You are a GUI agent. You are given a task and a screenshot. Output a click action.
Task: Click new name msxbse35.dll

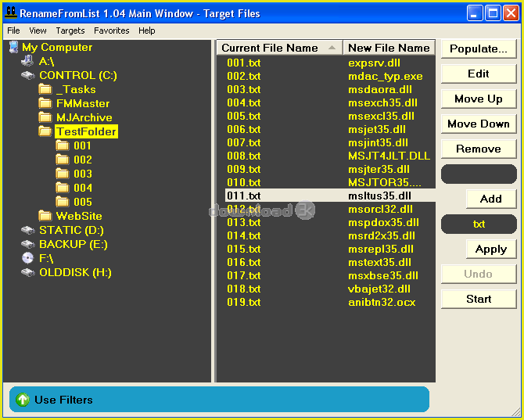383,275
